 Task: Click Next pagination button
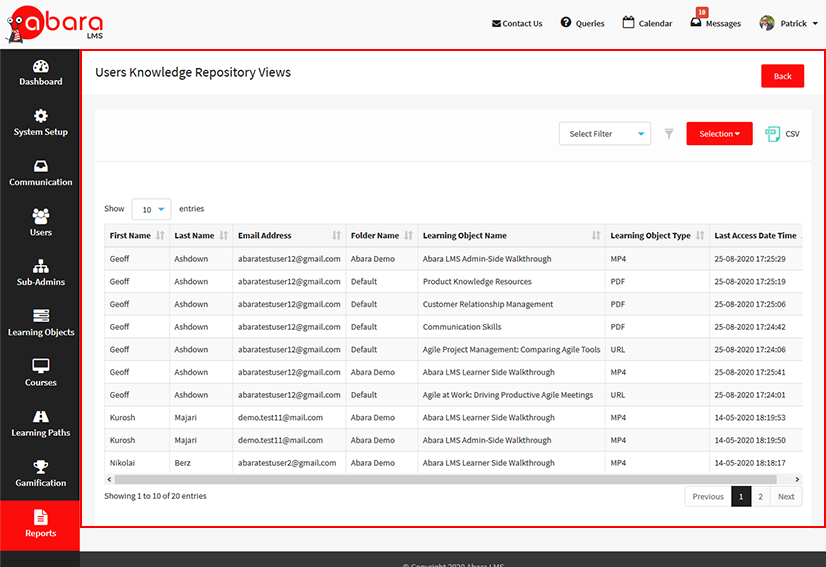786,496
